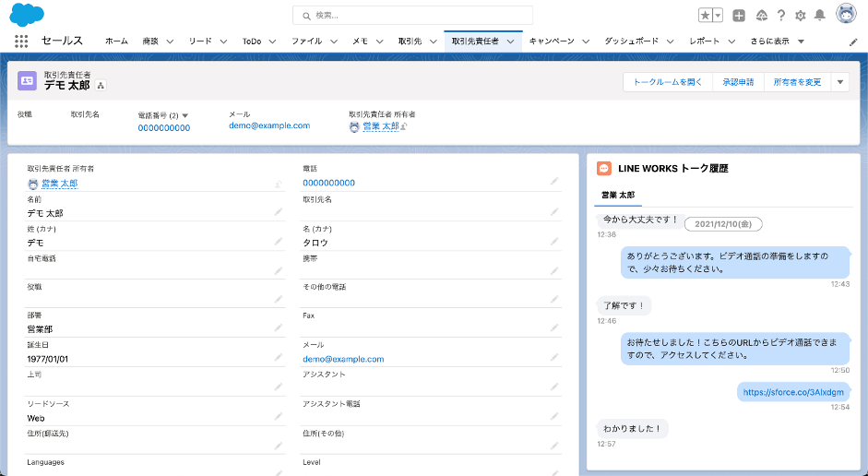
Task: Edit the 名前 field pencil icon
Action: tap(279, 212)
